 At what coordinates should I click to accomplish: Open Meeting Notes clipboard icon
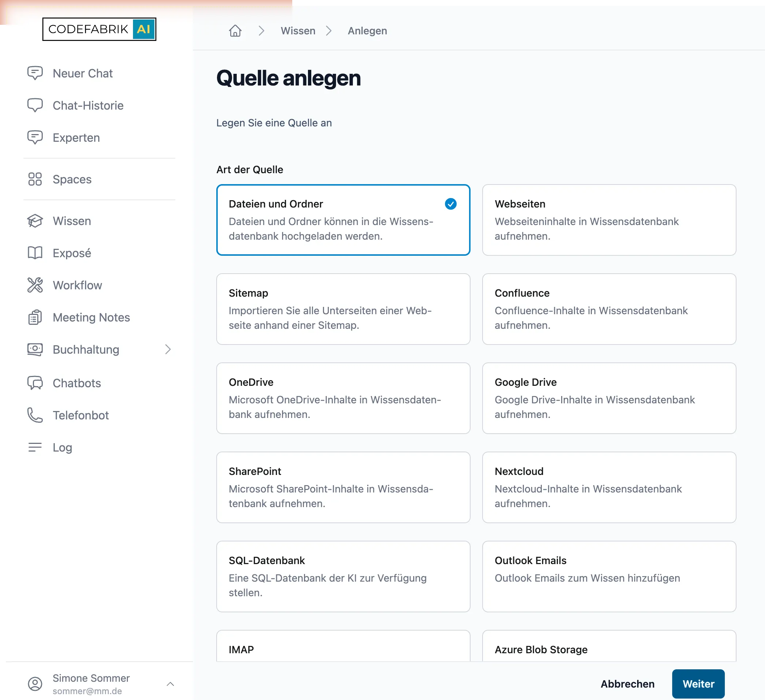pos(35,317)
